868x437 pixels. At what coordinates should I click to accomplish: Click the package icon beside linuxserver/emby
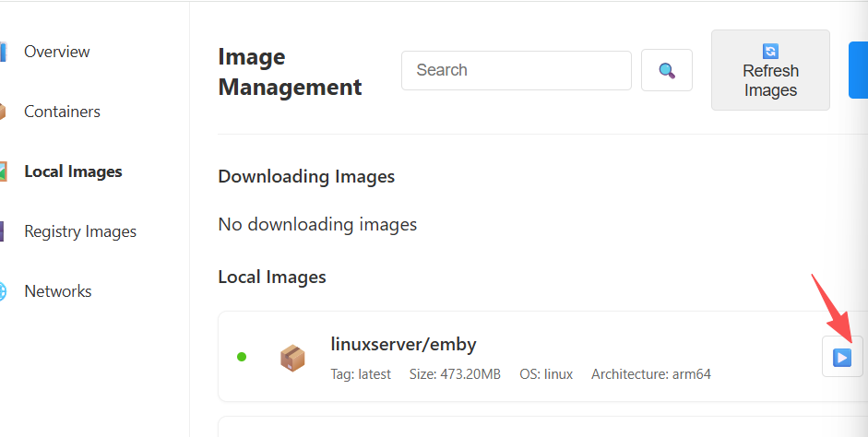coord(292,357)
